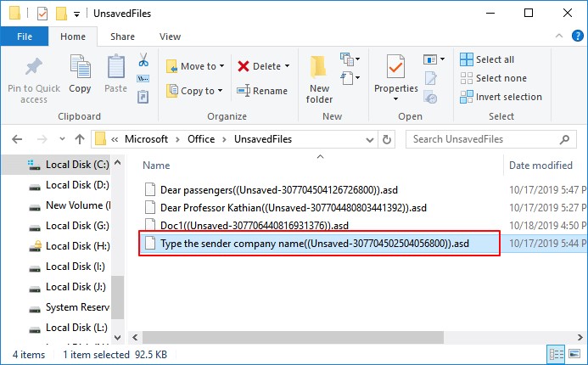588x365 pixels.
Task: Open Recent locations dropdown arrow
Action: click(x=62, y=139)
